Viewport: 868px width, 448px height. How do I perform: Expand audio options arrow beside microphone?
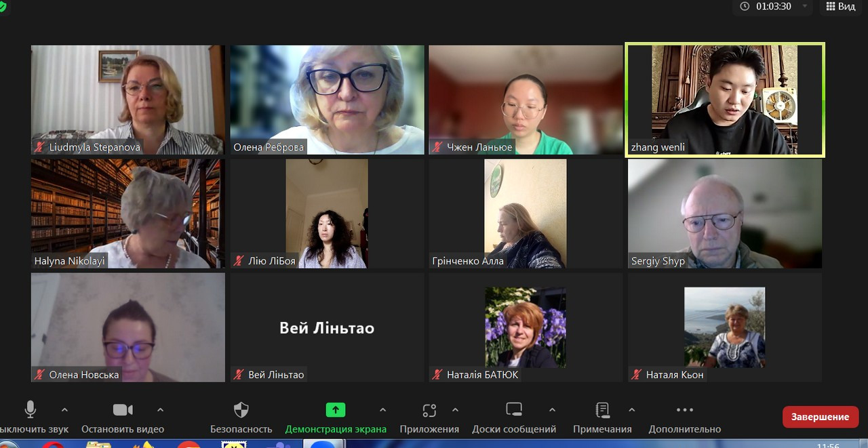[64, 409]
